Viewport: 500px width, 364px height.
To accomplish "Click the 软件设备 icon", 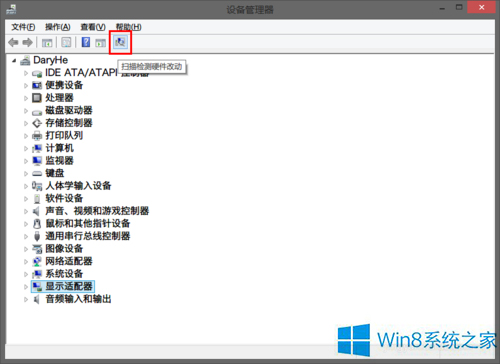I will point(37,199).
